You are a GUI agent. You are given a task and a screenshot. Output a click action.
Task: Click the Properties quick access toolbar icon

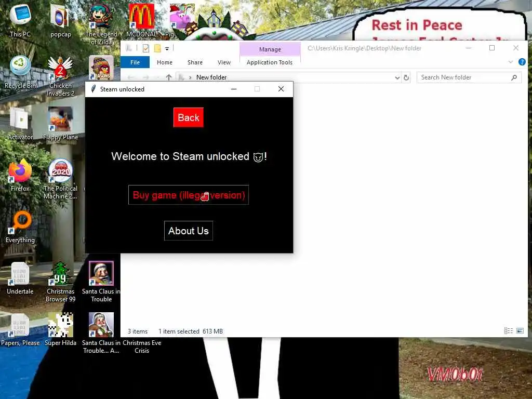pos(146,48)
